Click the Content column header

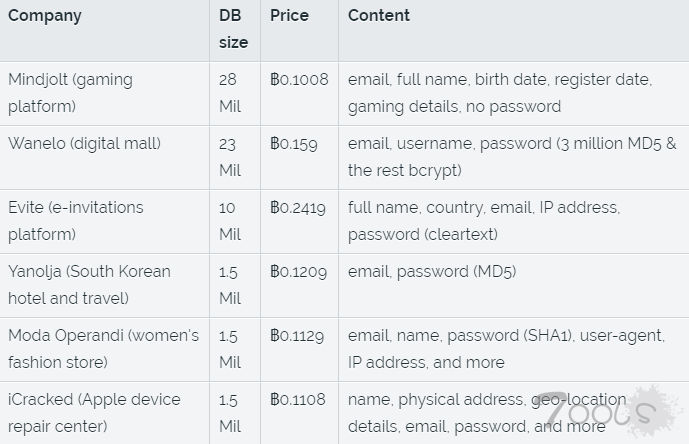click(x=379, y=16)
